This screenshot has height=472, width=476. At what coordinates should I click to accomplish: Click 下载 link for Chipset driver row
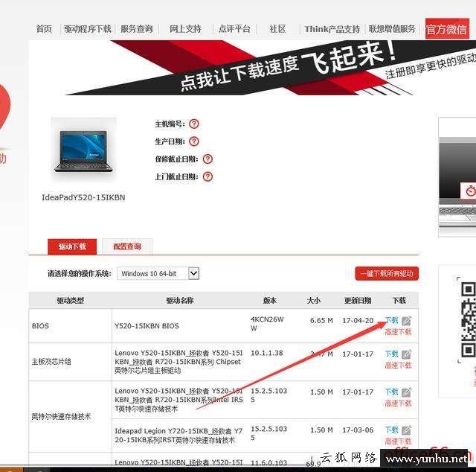click(x=392, y=354)
